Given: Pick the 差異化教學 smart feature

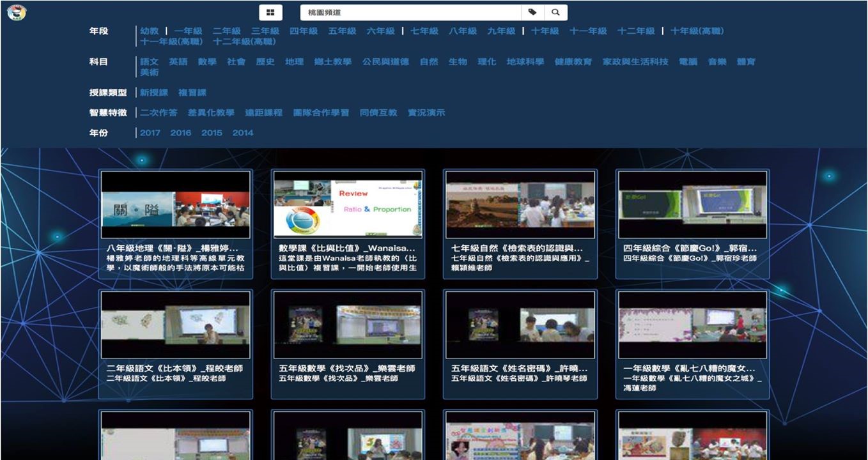Looking at the screenshot, I should [211, 112].
